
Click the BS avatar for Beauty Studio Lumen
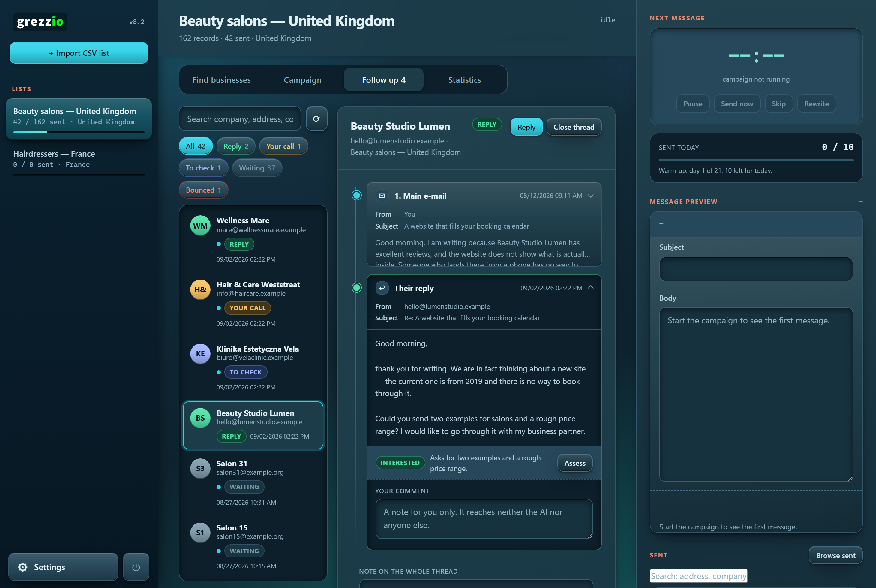pyautogui.click(x=200, y=418)
